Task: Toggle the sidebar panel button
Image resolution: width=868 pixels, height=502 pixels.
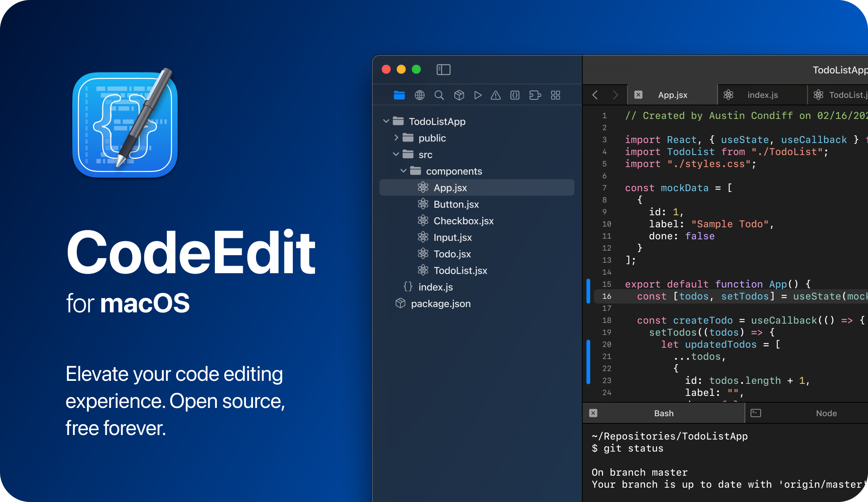Action: click(x=443, y=70)
